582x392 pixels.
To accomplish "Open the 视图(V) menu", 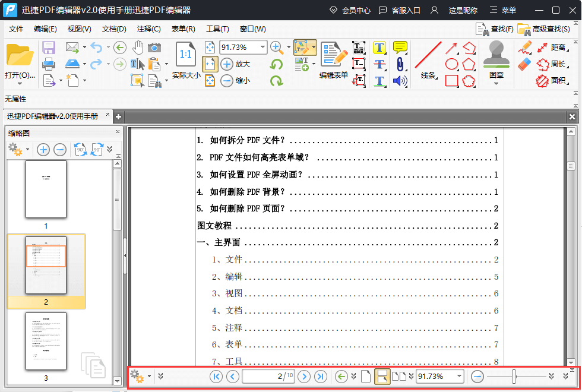I will (79, 29).
